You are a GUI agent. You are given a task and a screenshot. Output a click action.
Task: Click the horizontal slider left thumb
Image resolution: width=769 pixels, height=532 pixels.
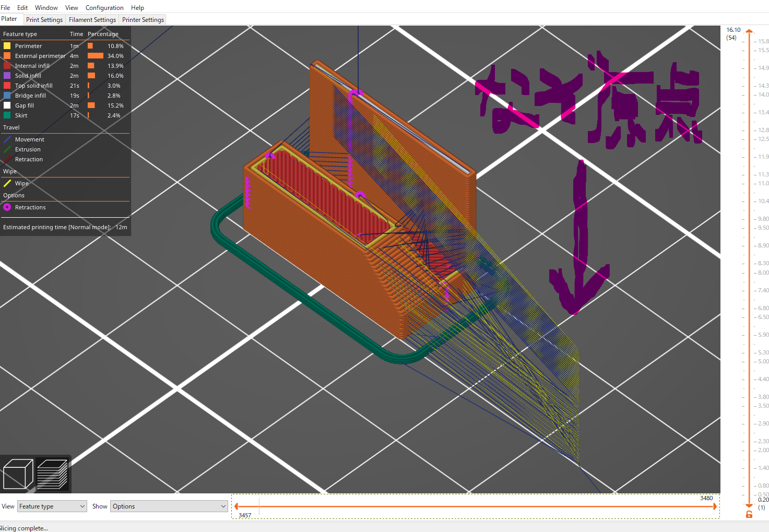[x=236, y=506]
